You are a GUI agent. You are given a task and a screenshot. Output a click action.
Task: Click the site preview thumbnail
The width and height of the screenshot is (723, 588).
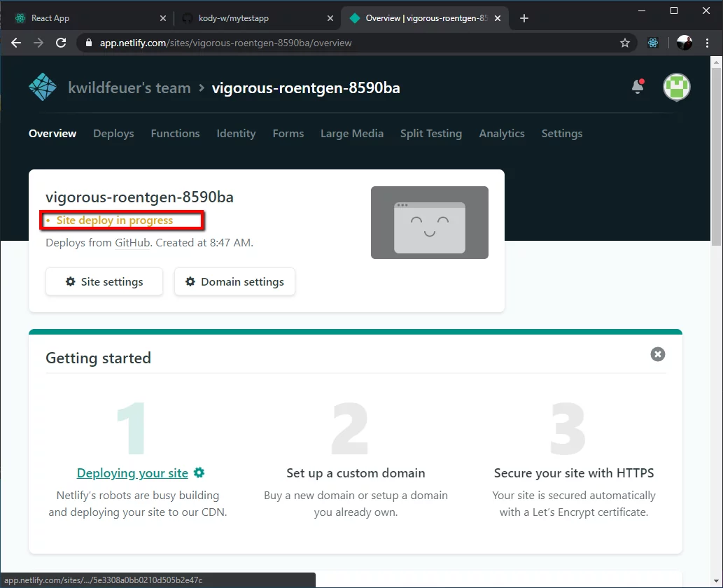click(x=429, y=223)
